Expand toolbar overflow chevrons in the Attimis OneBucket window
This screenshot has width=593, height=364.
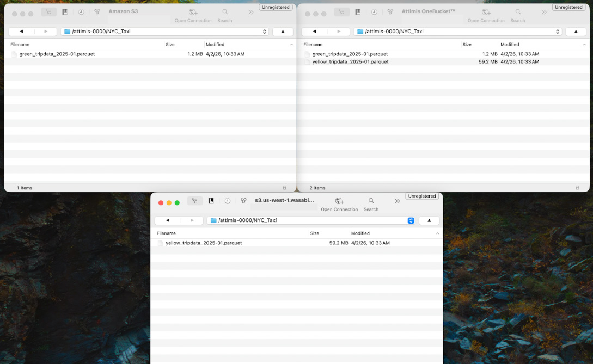(543, 12)
